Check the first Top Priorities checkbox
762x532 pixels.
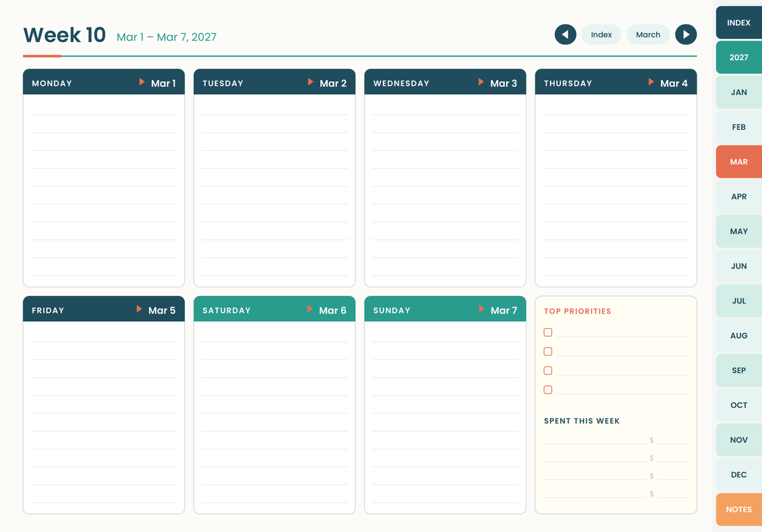point(548,332)
